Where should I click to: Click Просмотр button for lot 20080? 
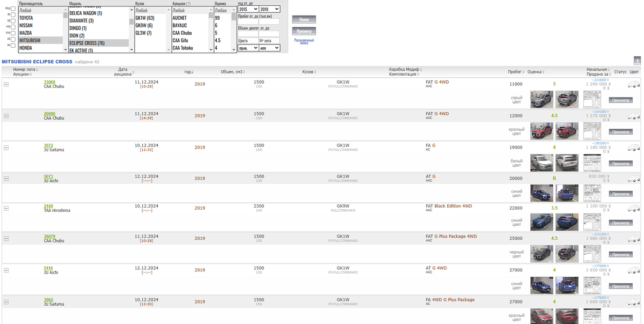click(621, 132)
